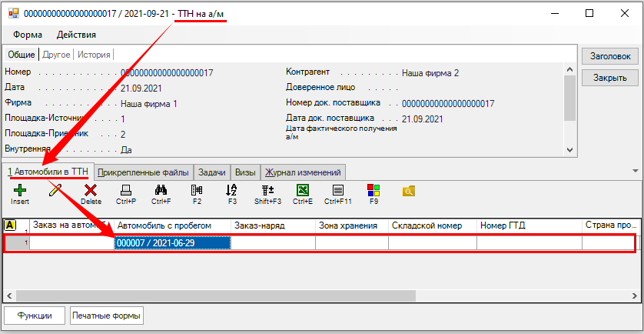Image resolution: width=644 pixels, height=334 pixels.
Task: Open the Действия menu
Action: pyautogui.click(x=76, y=35)
